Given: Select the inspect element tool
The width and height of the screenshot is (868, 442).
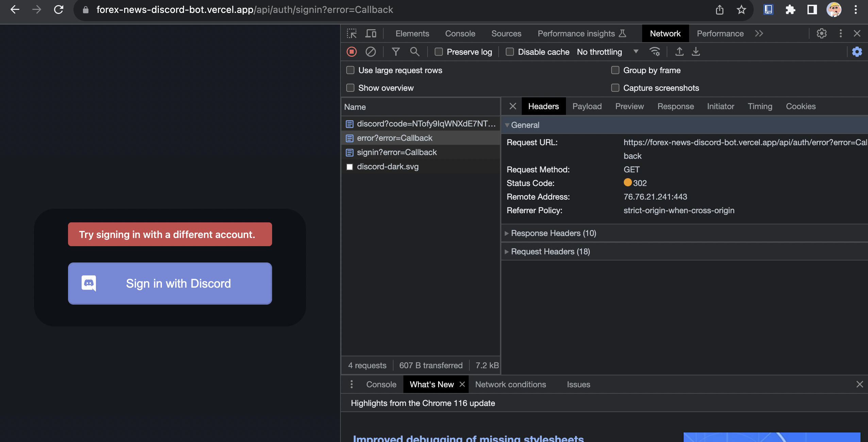Looking at the screenshot, I should pyautogui.click(x=352, y=33).
